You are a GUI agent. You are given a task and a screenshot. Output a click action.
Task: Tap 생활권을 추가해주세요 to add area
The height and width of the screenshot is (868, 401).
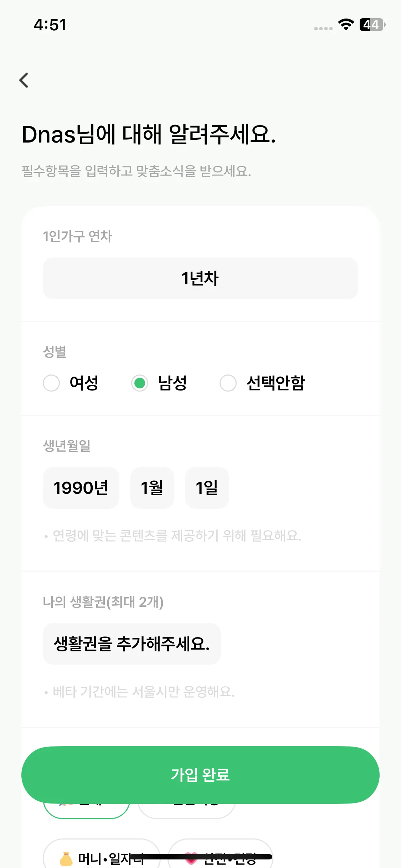(132, 644)
